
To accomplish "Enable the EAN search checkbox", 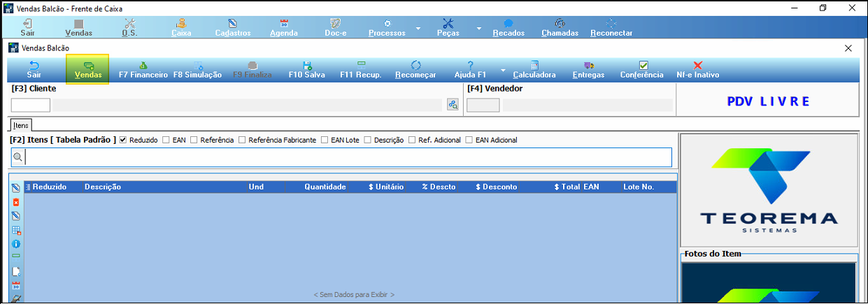I will [166, 140].
